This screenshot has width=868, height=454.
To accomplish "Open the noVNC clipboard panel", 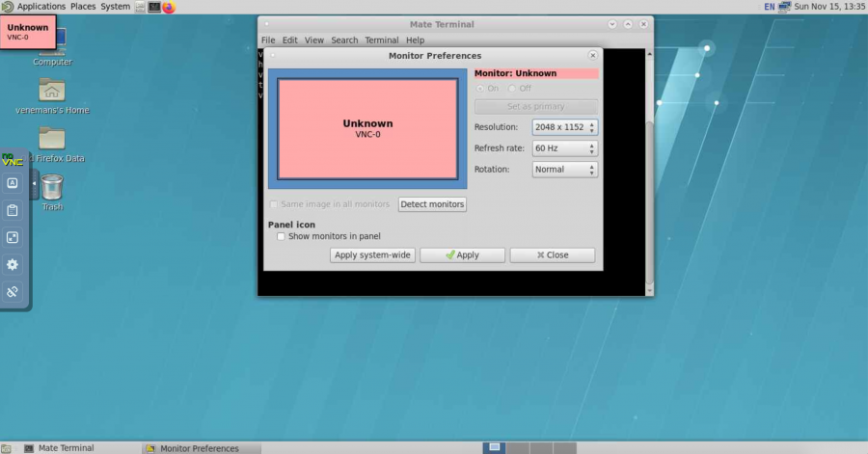I will click(x=13, y=210).
